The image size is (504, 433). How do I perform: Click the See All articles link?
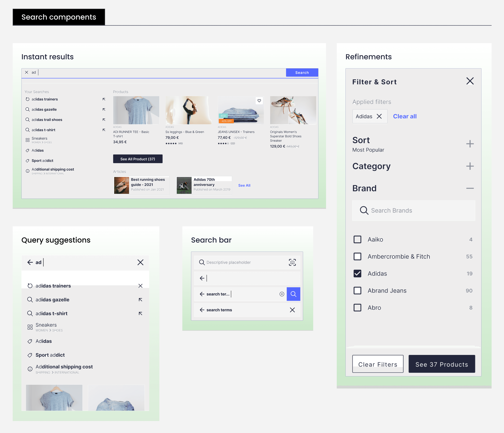(244, 185)
